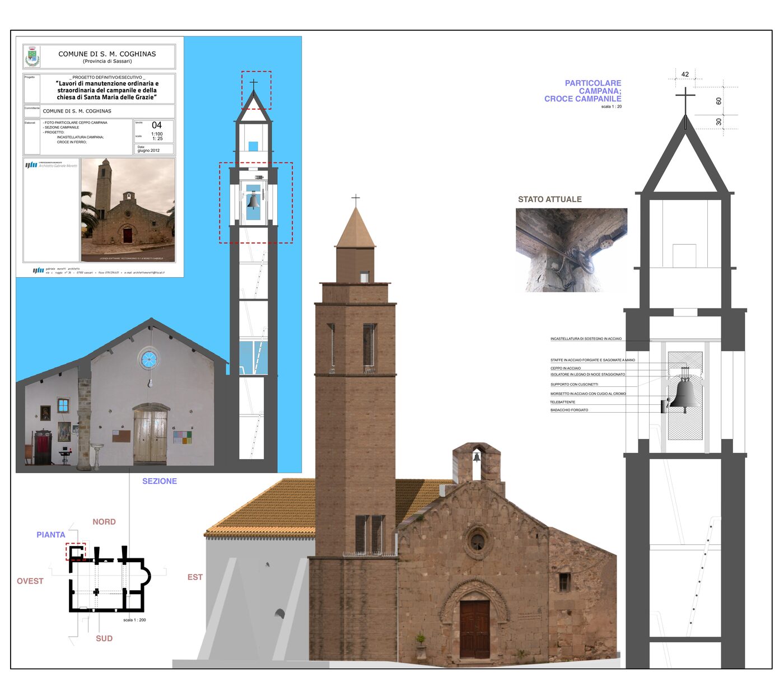Click the municipal coat of arms emblem

pyautogui.click(x=32, y=57)
